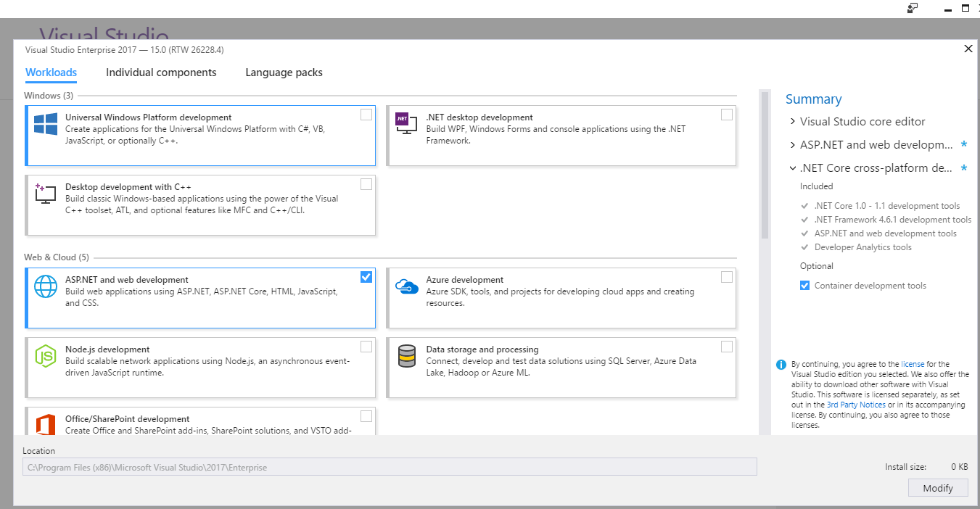This screenshot has height=509, width=980.
Task: Open the Individual components tab
Action: coord(161,73)
